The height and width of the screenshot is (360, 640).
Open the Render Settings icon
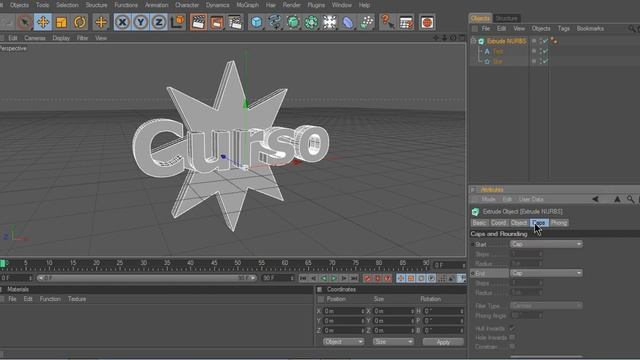[235, 22]
